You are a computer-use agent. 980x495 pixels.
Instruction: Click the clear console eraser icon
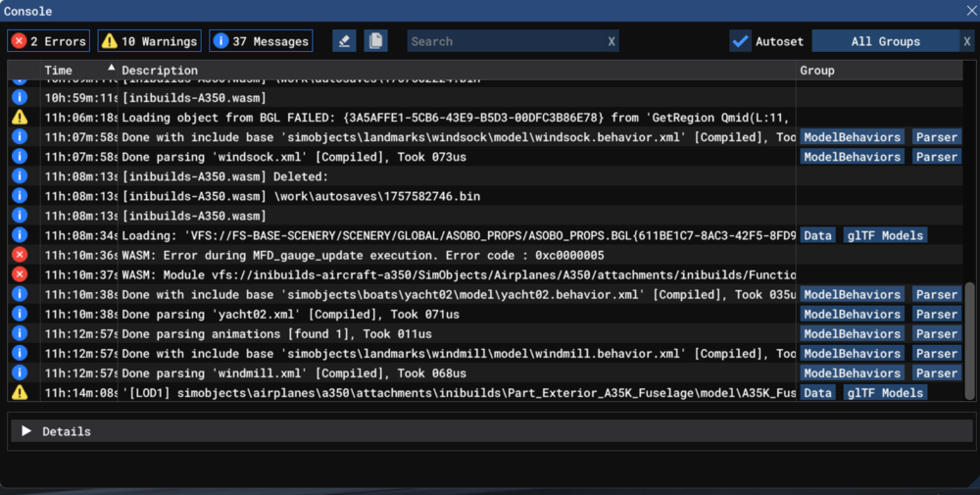(344, 41)
